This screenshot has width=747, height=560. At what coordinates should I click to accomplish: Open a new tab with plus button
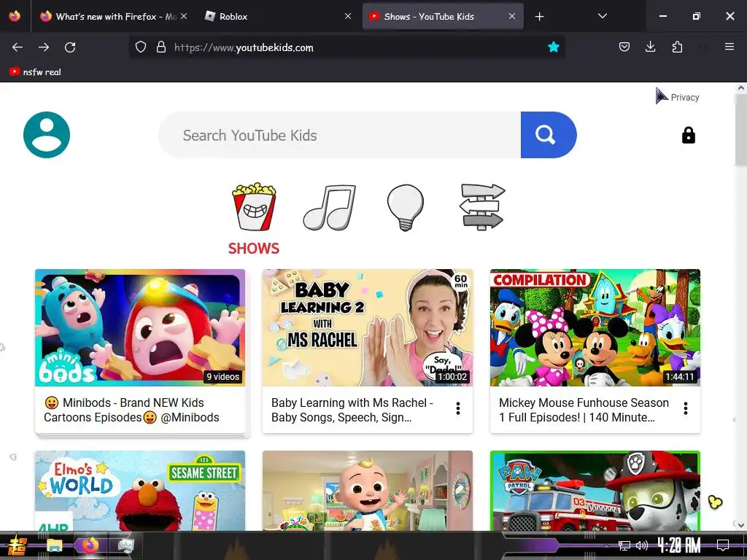coord(539,17)
